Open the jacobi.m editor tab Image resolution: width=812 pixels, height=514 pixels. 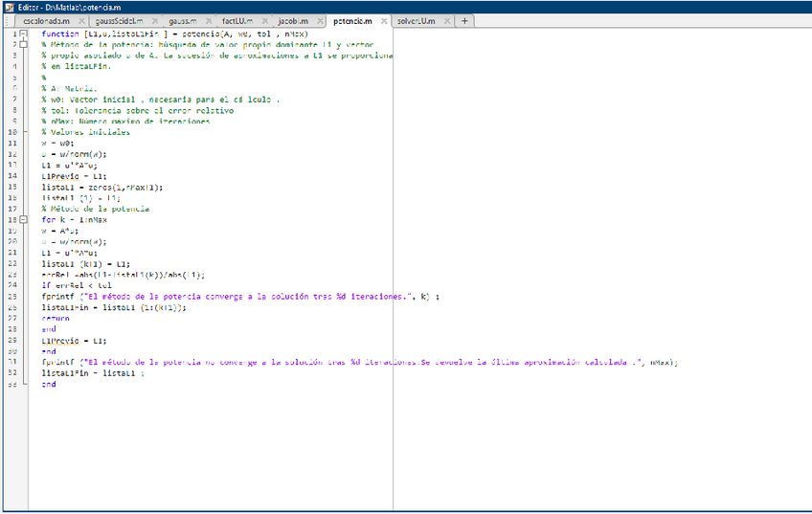(x=293, y=20)
